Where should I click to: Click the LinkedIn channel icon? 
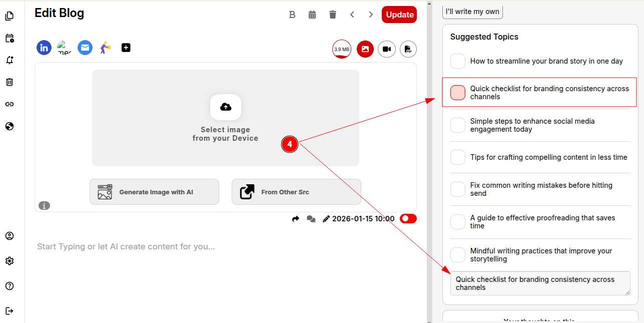44,48
